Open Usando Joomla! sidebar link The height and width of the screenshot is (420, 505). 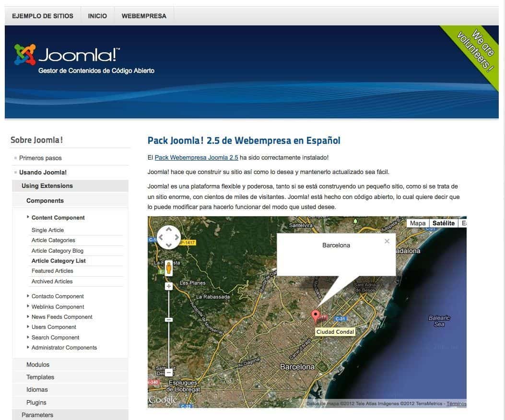click(43, 172)
